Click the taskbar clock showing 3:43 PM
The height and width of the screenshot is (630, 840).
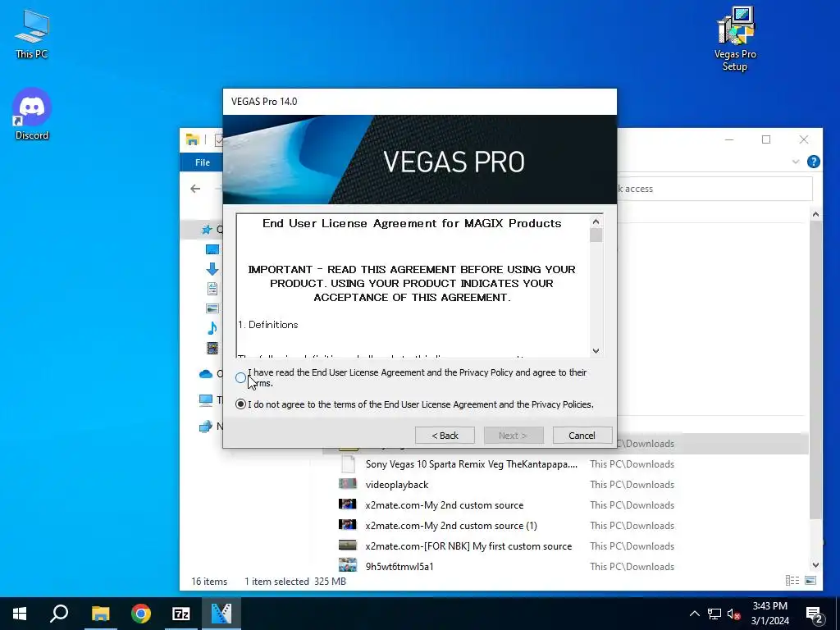tap(769, 614)
